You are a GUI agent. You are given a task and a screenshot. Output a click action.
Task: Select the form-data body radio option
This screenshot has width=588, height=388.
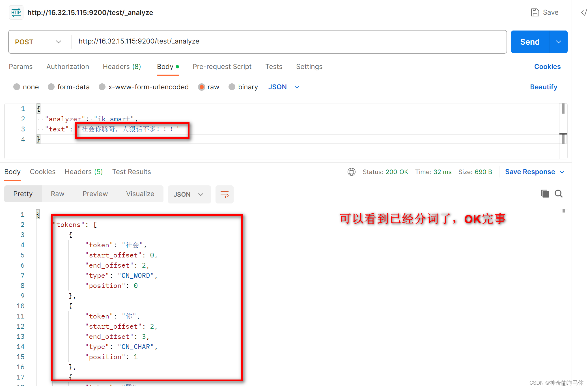tap(51, 87)
